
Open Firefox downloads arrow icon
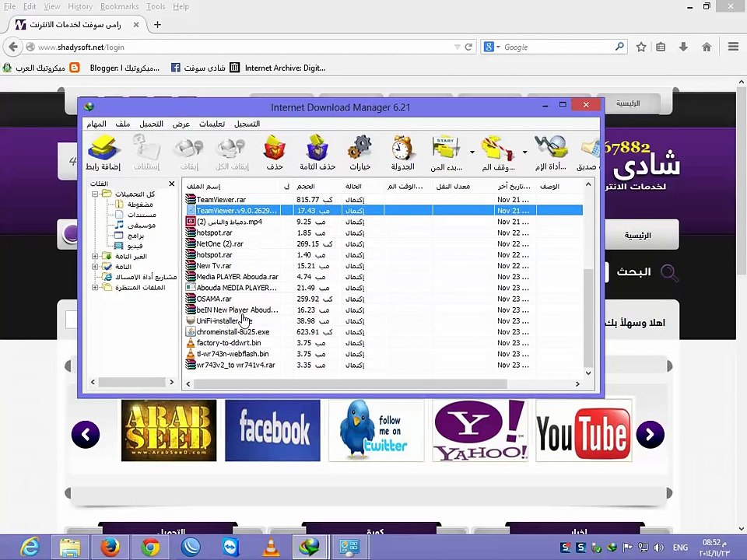pos(683,47)
